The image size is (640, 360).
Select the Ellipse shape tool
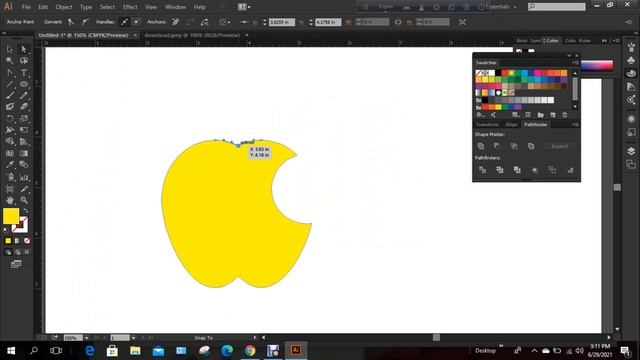pos(24,84)
